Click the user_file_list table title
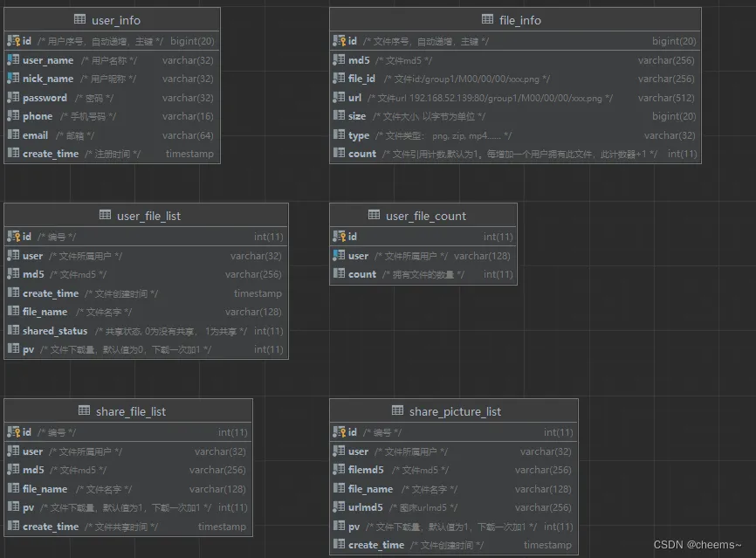This screenshot has height=558, width=756. pos(148,216)
